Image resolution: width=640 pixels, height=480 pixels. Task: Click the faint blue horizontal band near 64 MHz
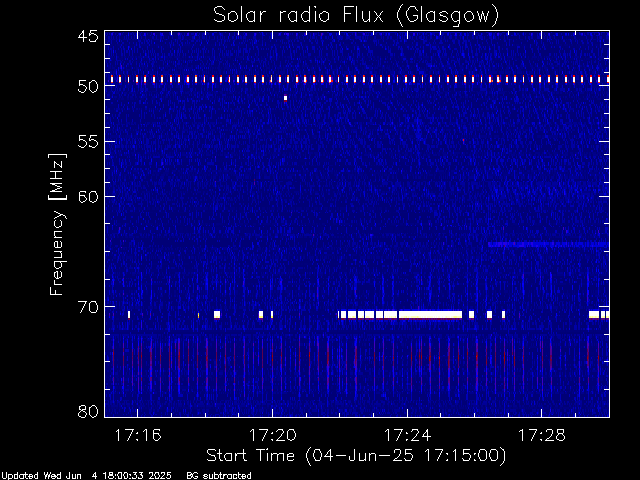coord(549,244)
